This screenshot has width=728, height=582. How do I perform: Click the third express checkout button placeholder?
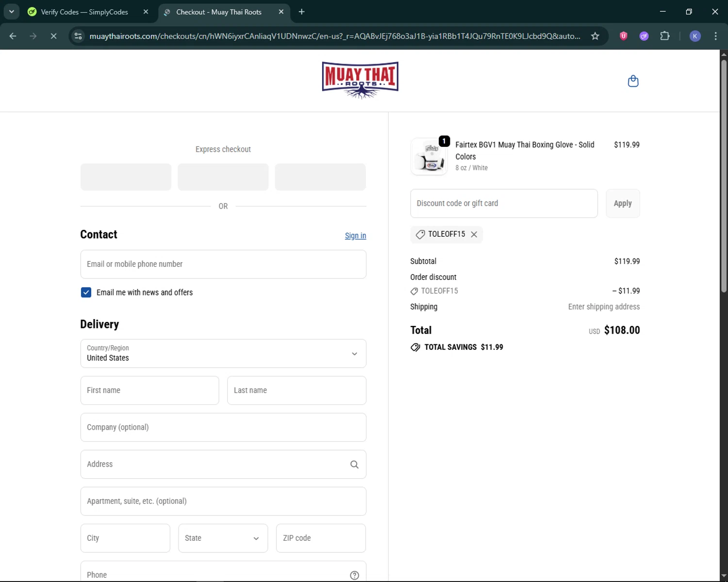pos(320,177)
